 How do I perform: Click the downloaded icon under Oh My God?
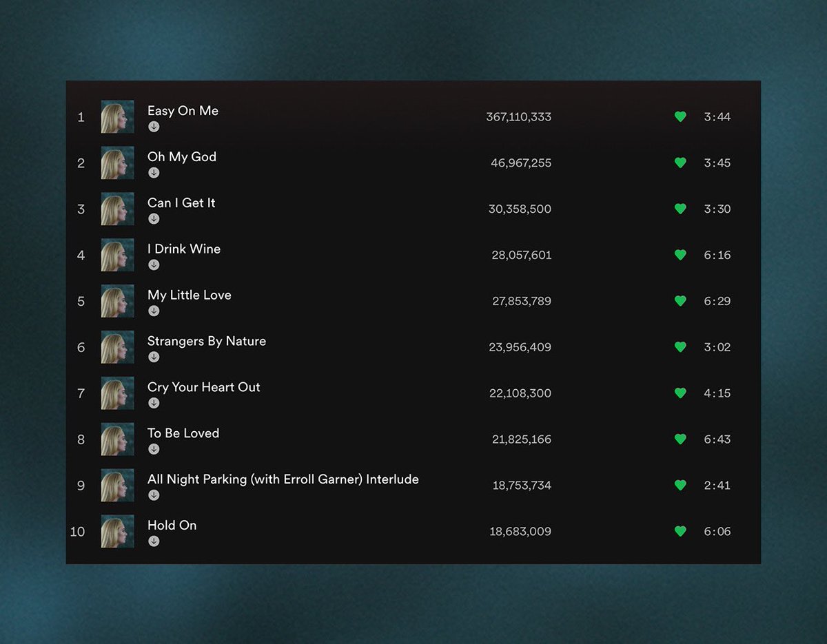click(154, 173)
